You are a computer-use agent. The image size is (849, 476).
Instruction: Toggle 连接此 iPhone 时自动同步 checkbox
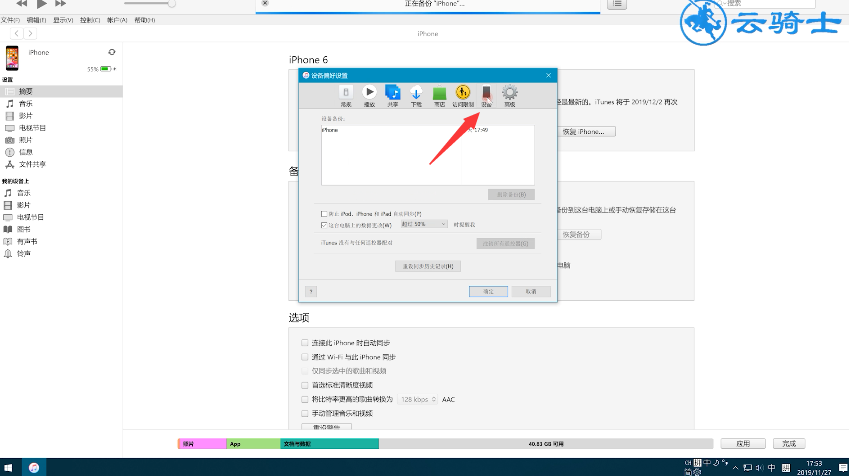tap(305, 343)
